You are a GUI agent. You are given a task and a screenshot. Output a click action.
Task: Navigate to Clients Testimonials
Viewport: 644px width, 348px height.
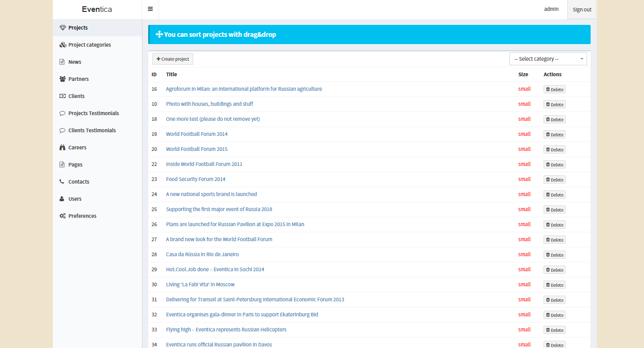[x=92, y=131]
